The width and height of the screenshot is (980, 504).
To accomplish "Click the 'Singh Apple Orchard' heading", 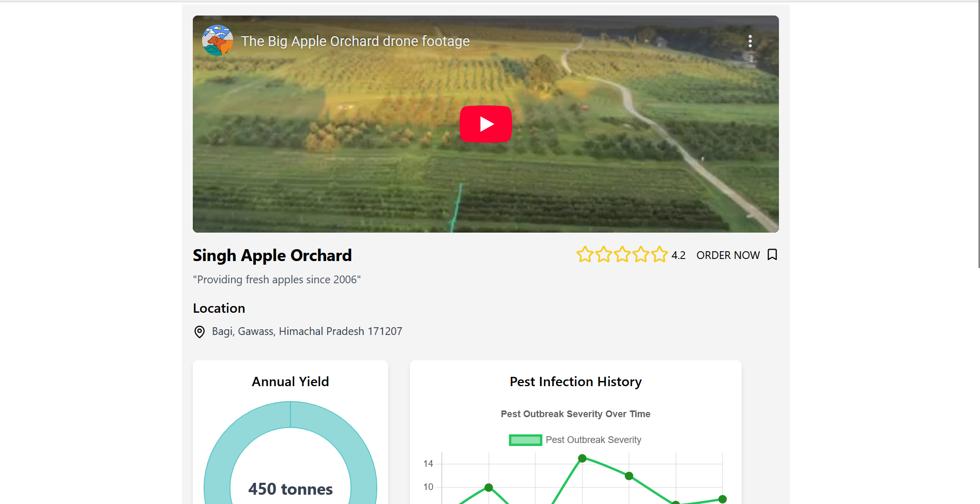I will pos(272,255).
